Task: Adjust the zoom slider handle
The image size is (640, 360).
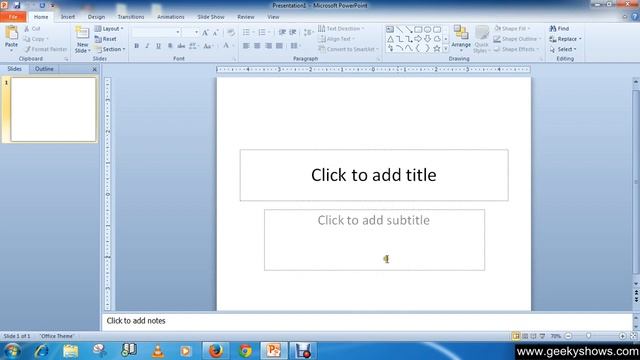Action: (588, 336)
